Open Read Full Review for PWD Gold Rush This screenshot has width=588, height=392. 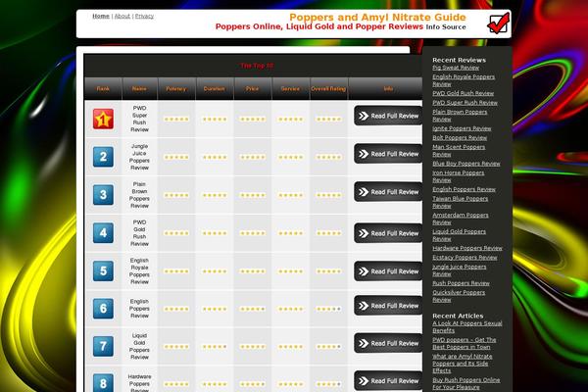pos(388,233)
